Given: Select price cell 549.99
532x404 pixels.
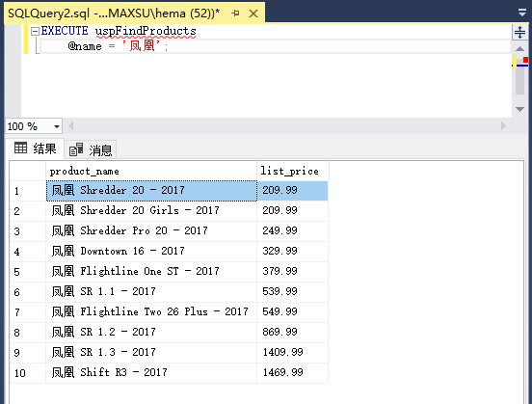Looking at the screenshot, I should [292, 312].
